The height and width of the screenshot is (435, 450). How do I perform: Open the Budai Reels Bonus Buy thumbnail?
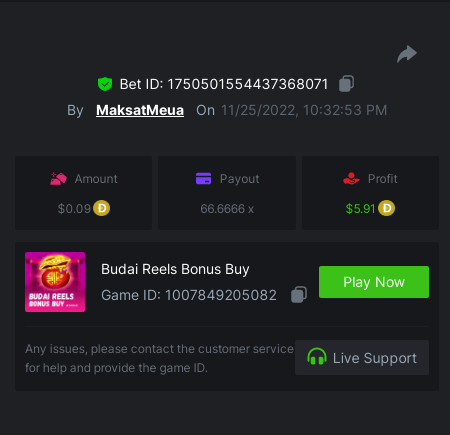(x=55, y=282)
